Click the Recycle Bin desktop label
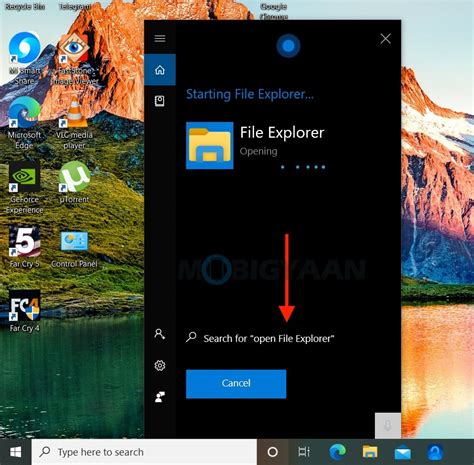 (25, 6)
